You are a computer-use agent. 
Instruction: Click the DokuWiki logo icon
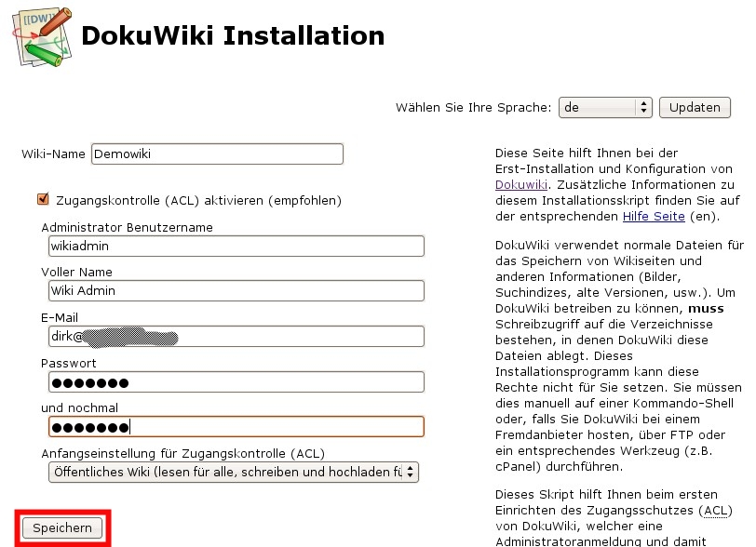click(40, 34)
